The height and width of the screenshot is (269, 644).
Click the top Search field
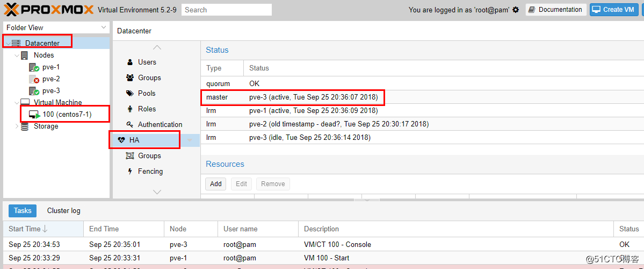click(227, 10)
